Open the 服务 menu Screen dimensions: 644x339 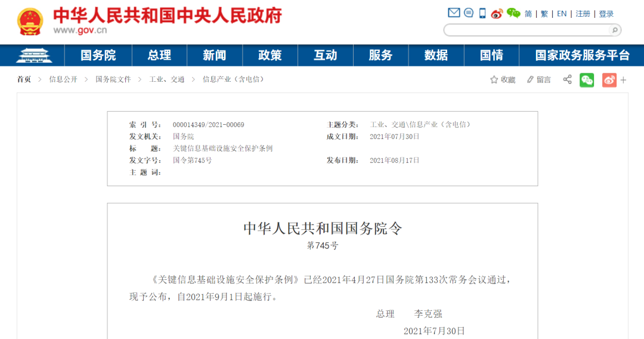[380, 56]
